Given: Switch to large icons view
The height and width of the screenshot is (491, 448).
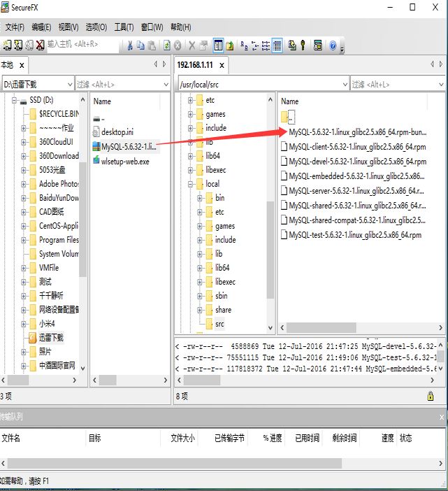Looking at the screenshot, I should [245, 45].
